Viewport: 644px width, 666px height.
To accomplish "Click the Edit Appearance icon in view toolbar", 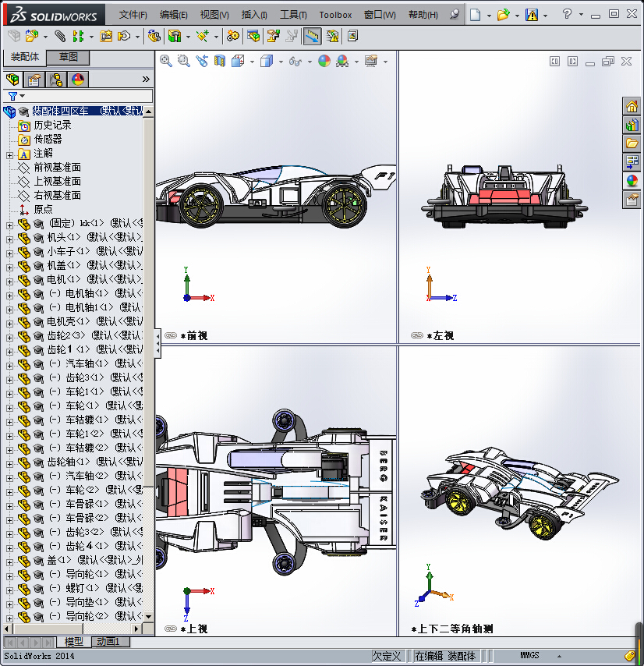I will coord(324,61).
